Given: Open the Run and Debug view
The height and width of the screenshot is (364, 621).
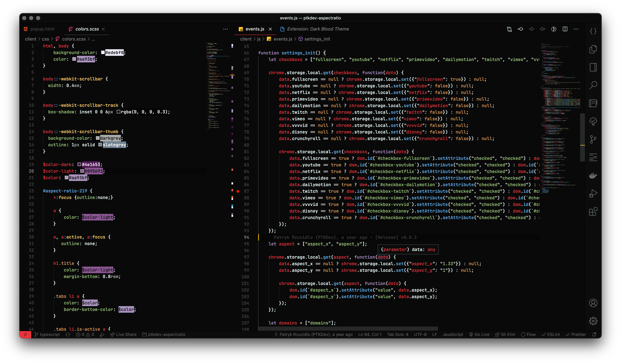Looking at the screenshot, I should click(593, 193).
